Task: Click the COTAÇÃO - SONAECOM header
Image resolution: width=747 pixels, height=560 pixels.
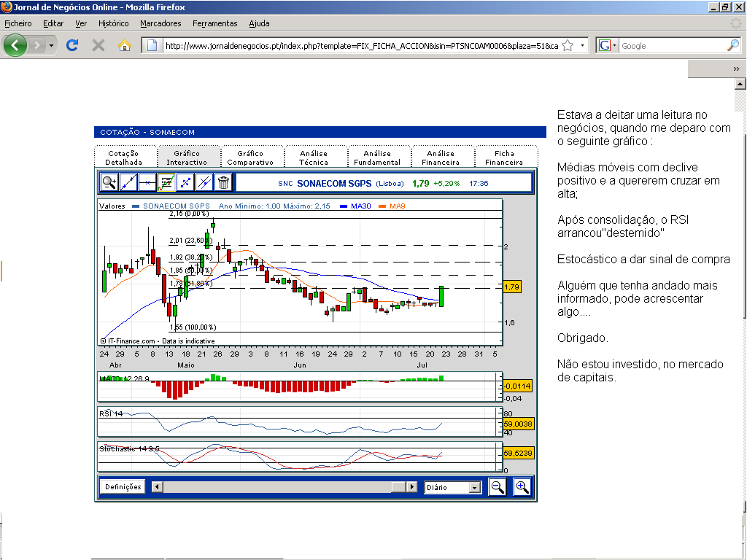Action: pos(147,133)
